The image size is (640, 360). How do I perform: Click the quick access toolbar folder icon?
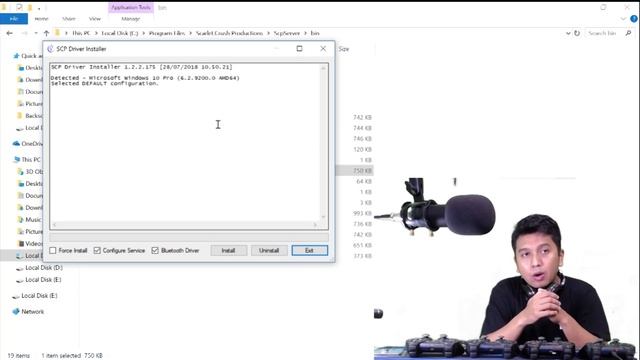[30, 7]
